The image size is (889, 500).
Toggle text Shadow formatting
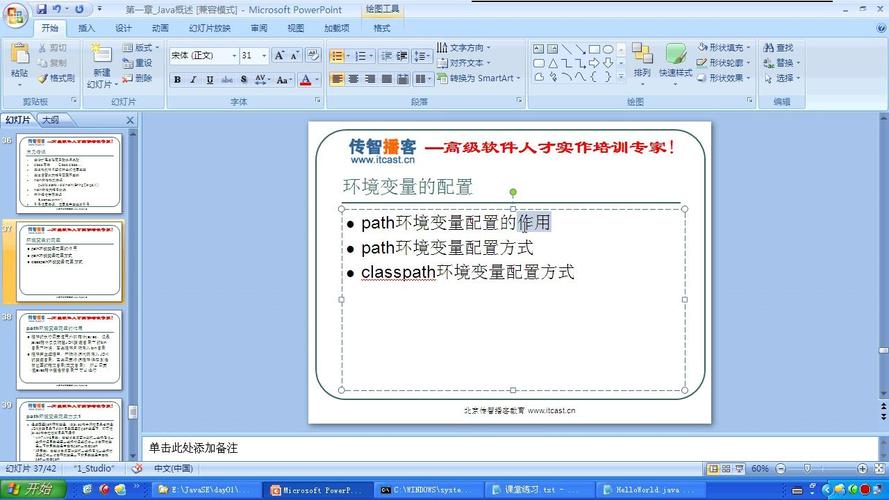tap(243, 80)
